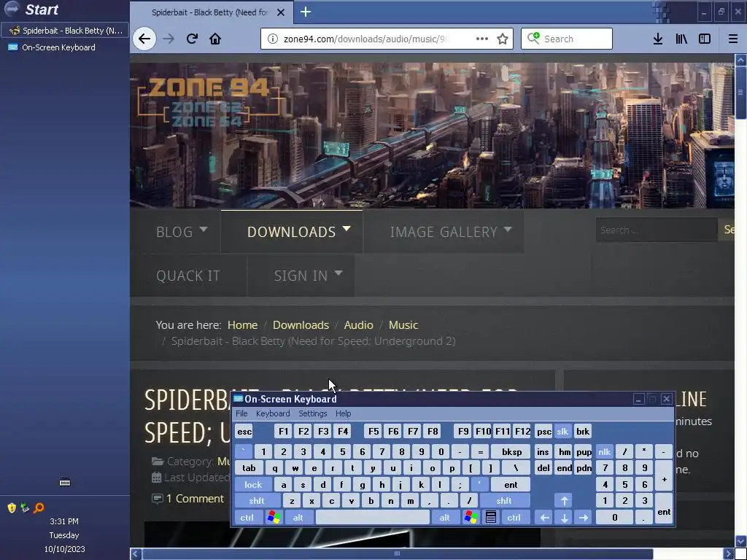
Task: Toggle the caps lock key
Action: click(x=253, y=485)
